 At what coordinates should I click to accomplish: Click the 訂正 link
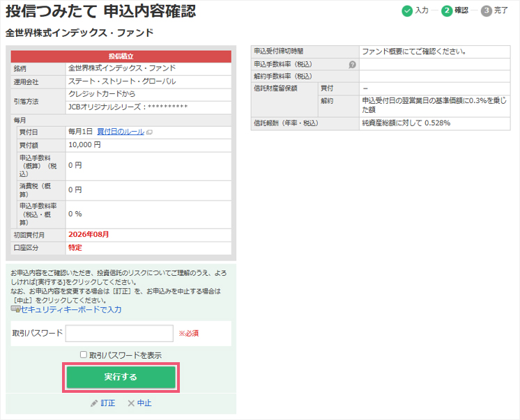click(x=108, y=403)
